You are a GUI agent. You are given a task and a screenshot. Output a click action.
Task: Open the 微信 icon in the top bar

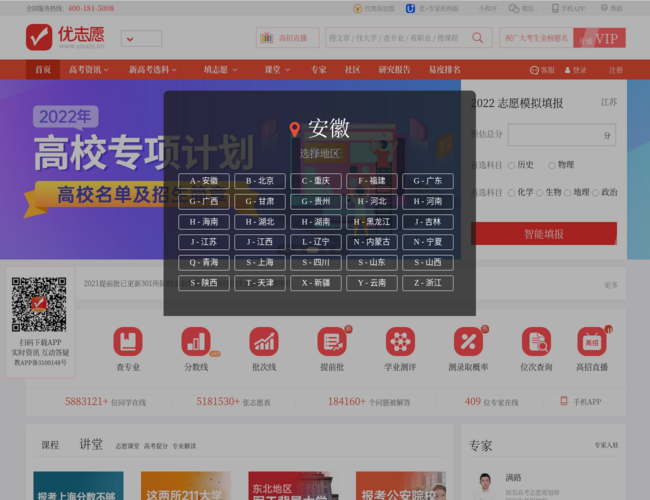(x=514, y=8)
